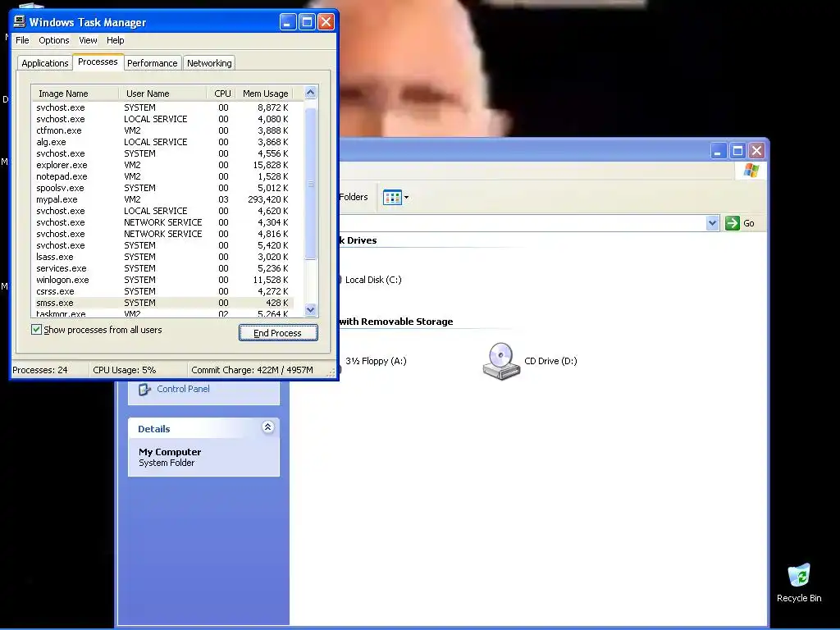This screenshot has height=630, width=840.
Task: Close the My Computer window
Action: point(757,151)
